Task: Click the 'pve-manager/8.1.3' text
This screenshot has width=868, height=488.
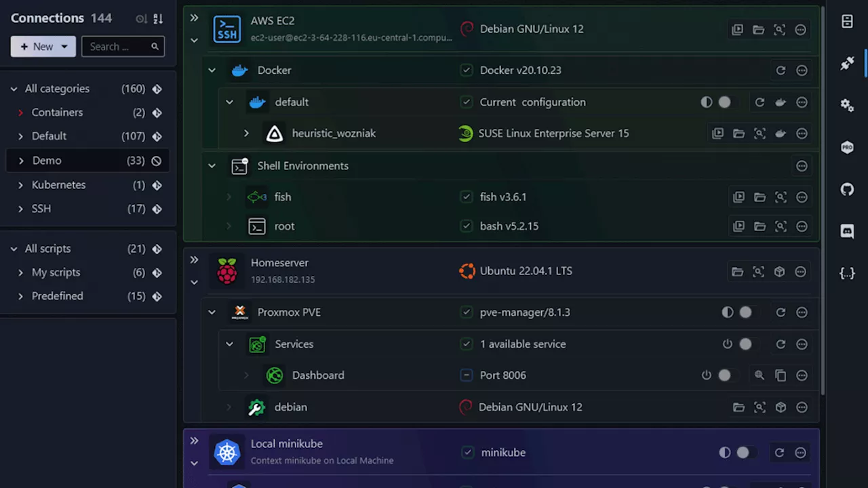Action: (x=525, y=312)
